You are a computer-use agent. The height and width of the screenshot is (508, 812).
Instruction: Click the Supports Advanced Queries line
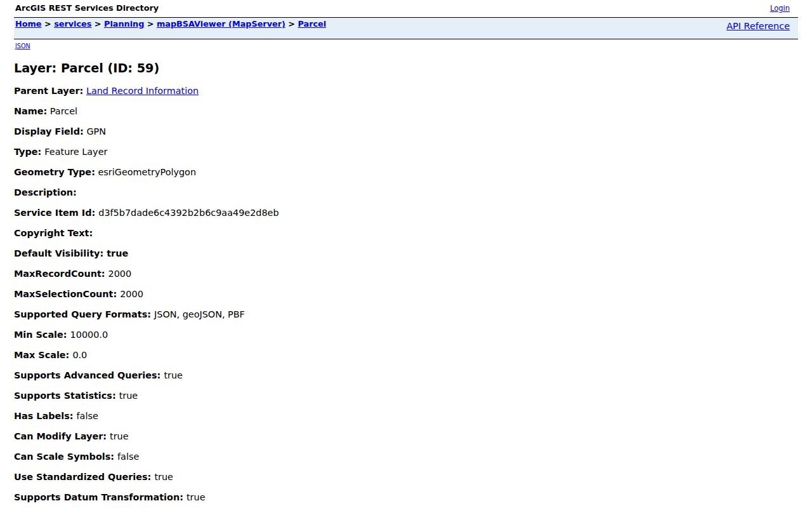point(98,375)
